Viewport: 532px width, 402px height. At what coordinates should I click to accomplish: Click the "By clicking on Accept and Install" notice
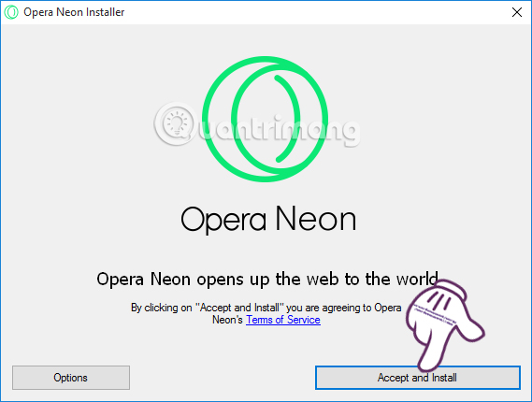pyautogui.click(x=266, y=314)
